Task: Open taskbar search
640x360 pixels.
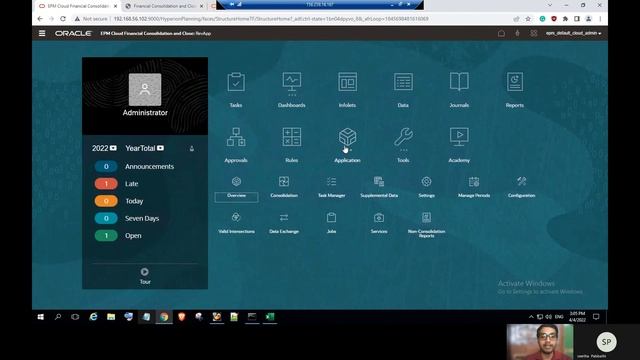Action: [x=58, y=317]
